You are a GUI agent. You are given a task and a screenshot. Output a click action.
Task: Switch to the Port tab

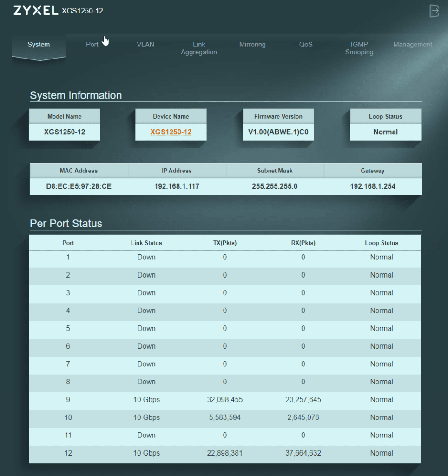point(92,45)
